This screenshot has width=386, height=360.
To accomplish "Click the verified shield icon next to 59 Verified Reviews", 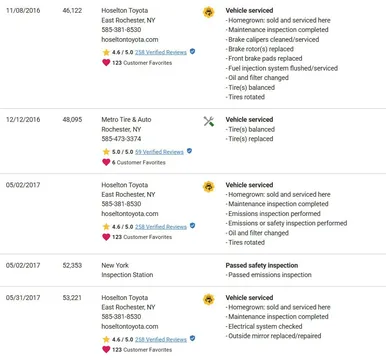I will (189, 151).
